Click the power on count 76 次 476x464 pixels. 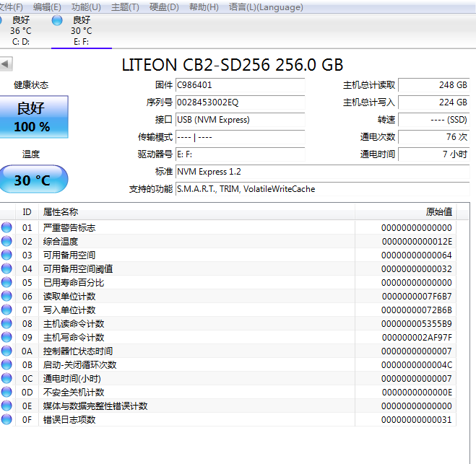434,137
